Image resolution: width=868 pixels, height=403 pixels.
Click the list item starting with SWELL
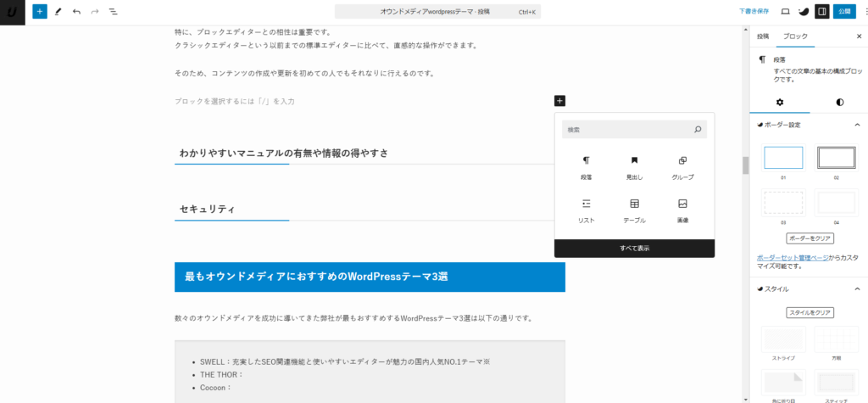pyautogui.click(x=346, y=362)
